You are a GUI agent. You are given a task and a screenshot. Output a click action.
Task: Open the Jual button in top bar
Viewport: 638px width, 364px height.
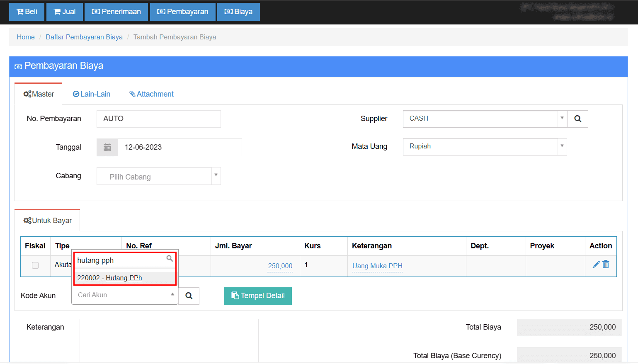(65, 12)
